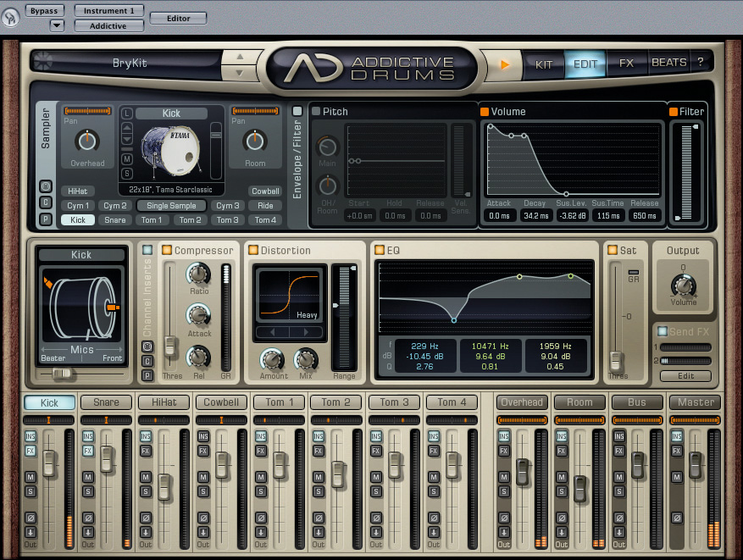743x560 pixels.
Task: Select the Master mixer channel
Action: (696, 402)
